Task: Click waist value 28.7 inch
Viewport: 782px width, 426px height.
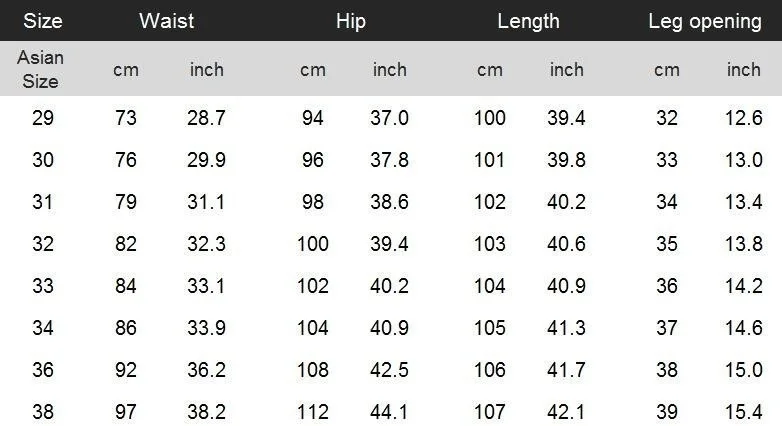Action: [x=206, y=118]
